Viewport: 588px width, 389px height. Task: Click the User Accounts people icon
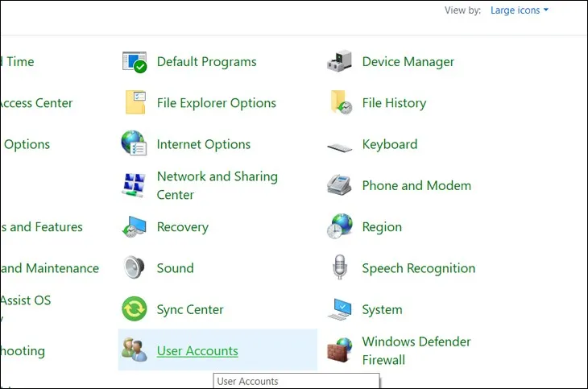135,350
